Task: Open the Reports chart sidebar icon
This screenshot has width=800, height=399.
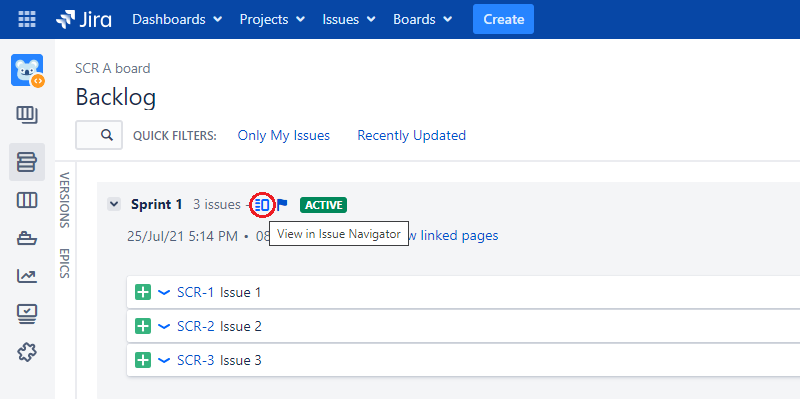Action: point(27,276)
